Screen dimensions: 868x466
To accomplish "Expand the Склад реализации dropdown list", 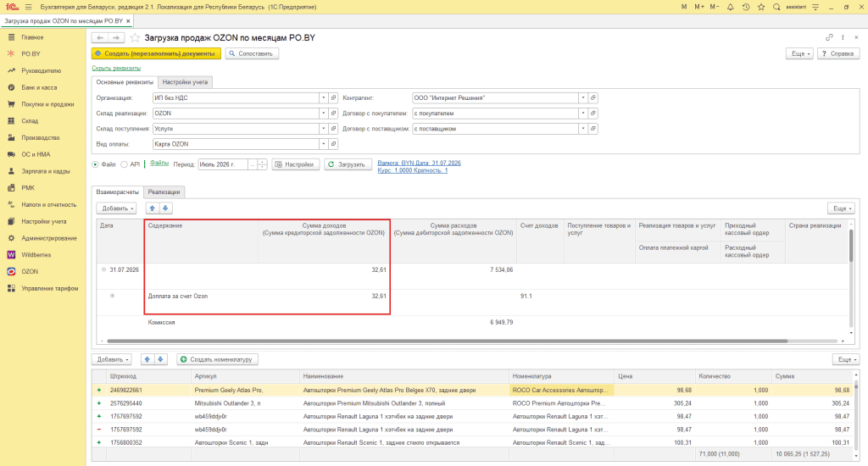I will tap(323, 114).
